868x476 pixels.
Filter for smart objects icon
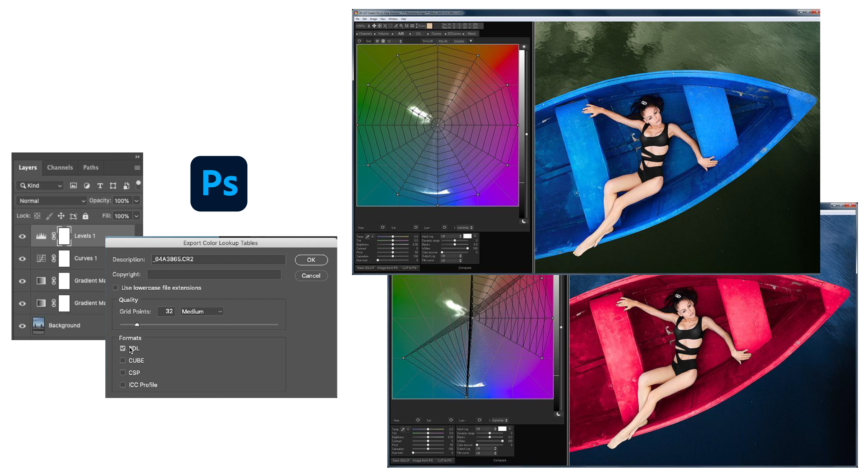126,186
